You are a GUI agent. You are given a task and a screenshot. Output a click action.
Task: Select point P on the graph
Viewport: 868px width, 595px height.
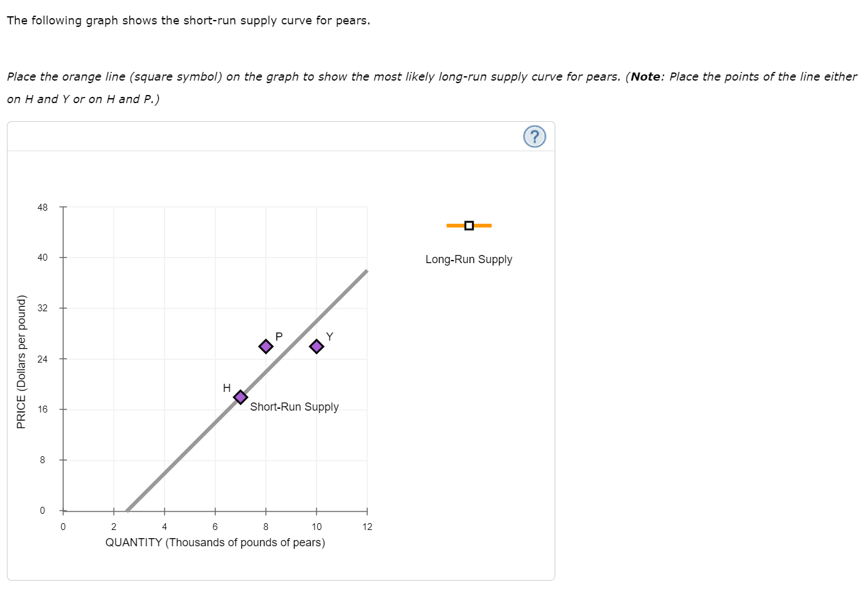point(266,345)
